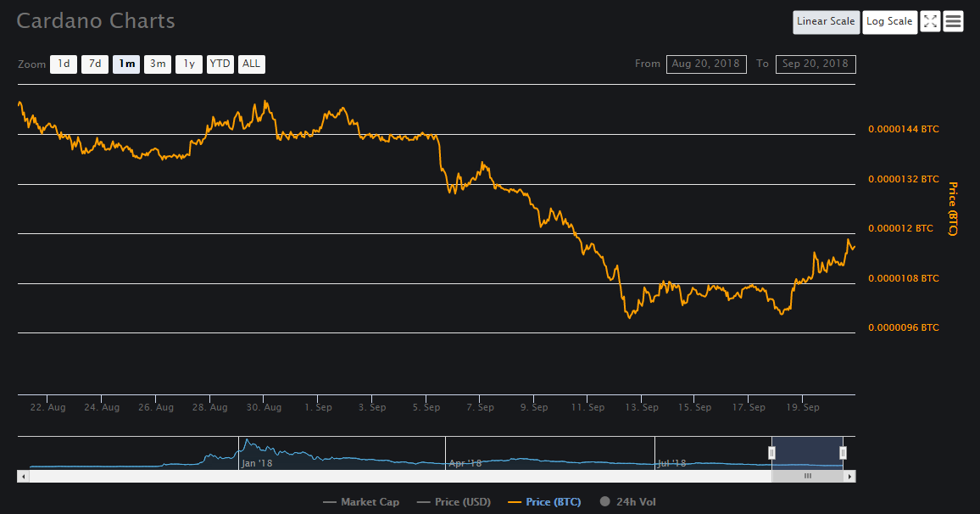
Task: Click the 22. Aug date label
Action: [47, 408]
